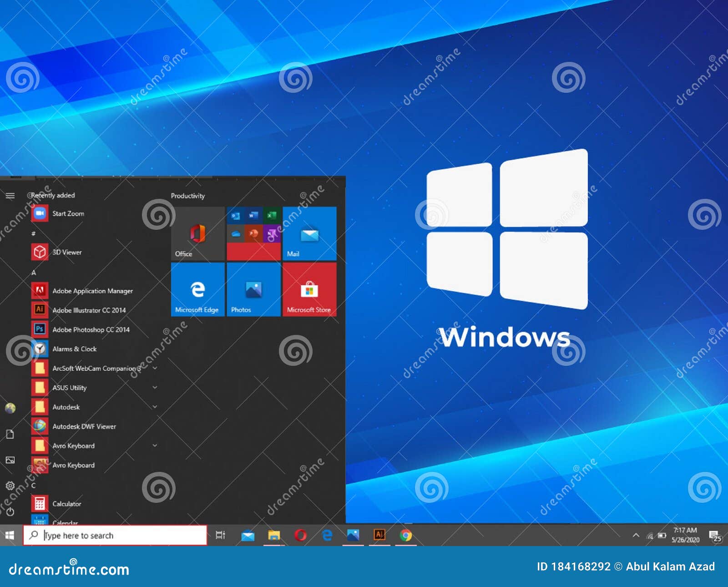The image size is (728, 587).
Task: Open the Microsoft Store tile
Action: (x=309, y=290)
